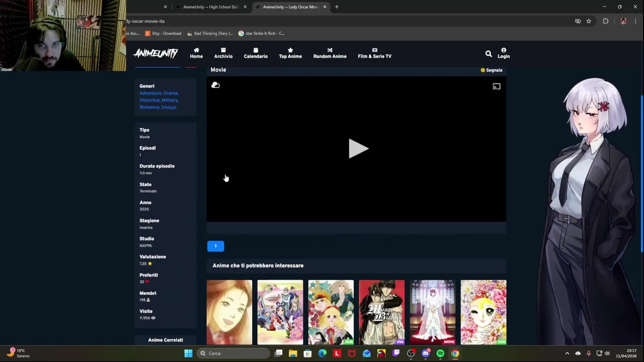Open the site search magnifier icon
Image resolution: width=644 pixels, height=362 pixels.
489,53
